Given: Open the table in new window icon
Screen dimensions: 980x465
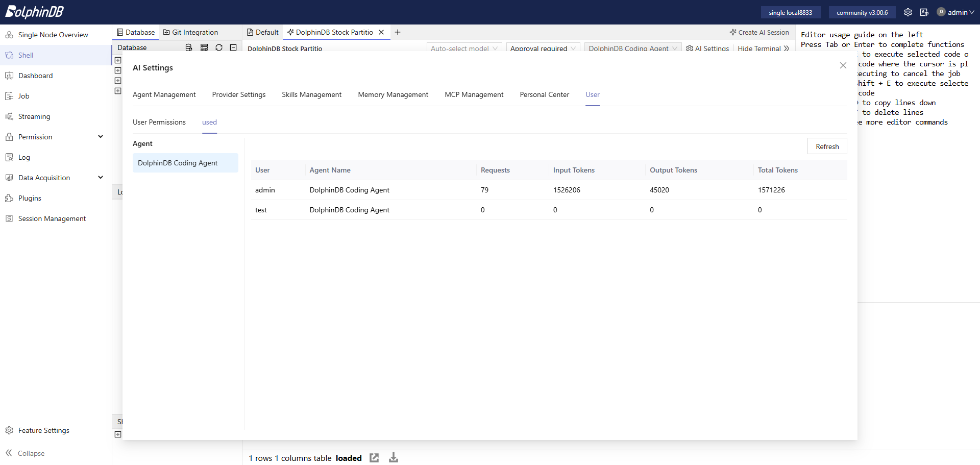Looking at the screenshot, I should (x=374, y=458).
